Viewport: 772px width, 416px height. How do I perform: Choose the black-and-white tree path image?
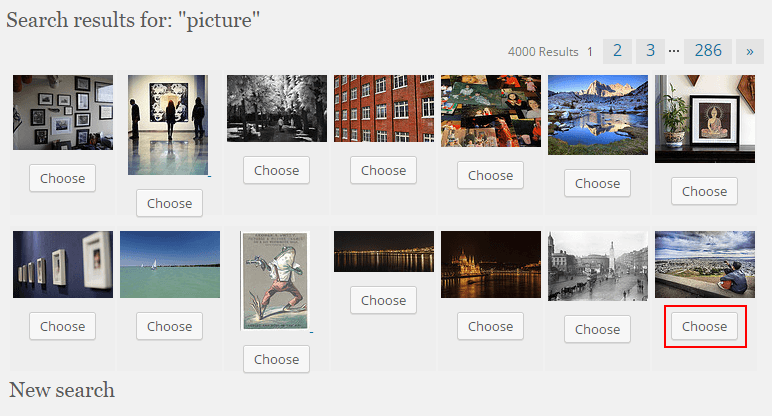pyautogui.click(x=276, y=170)
